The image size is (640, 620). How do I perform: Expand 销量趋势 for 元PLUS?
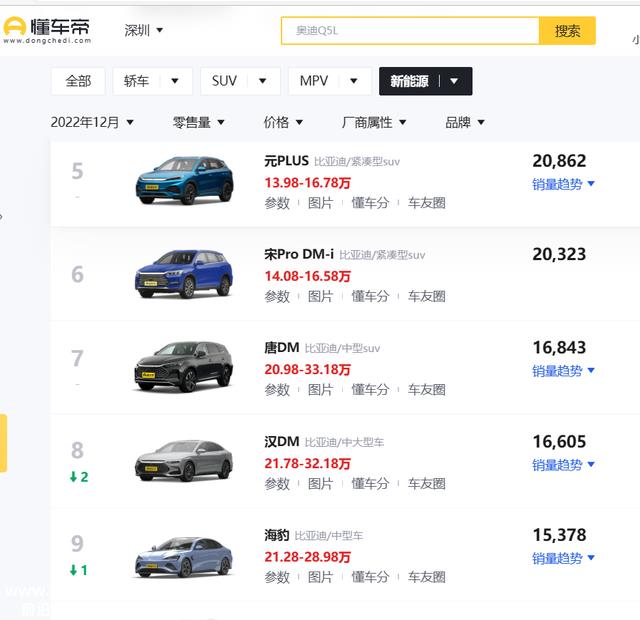(x=563, y=184)
